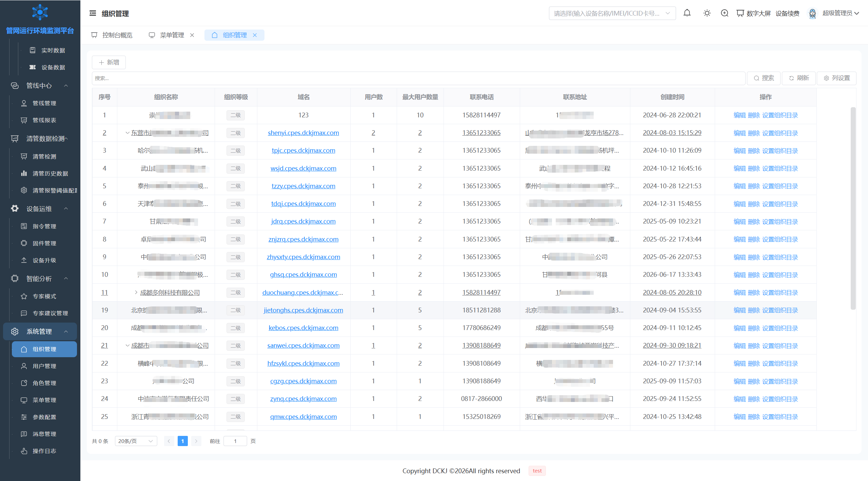Image resolution: width=868 pixels, height=481 pixels.
Task: Open the shenyi.cpes.dckjmax.com domain link
Action: tap(303, 133)
